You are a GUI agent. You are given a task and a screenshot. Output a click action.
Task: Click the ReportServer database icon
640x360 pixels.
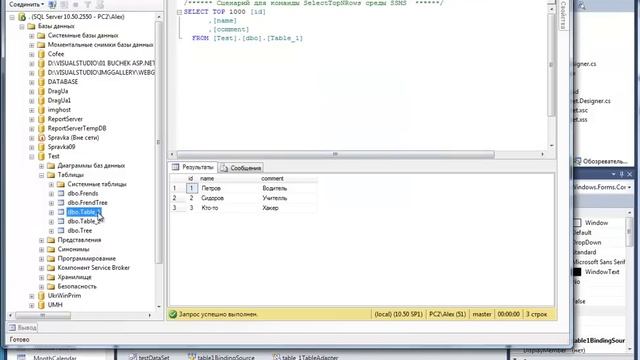(41, 119)
